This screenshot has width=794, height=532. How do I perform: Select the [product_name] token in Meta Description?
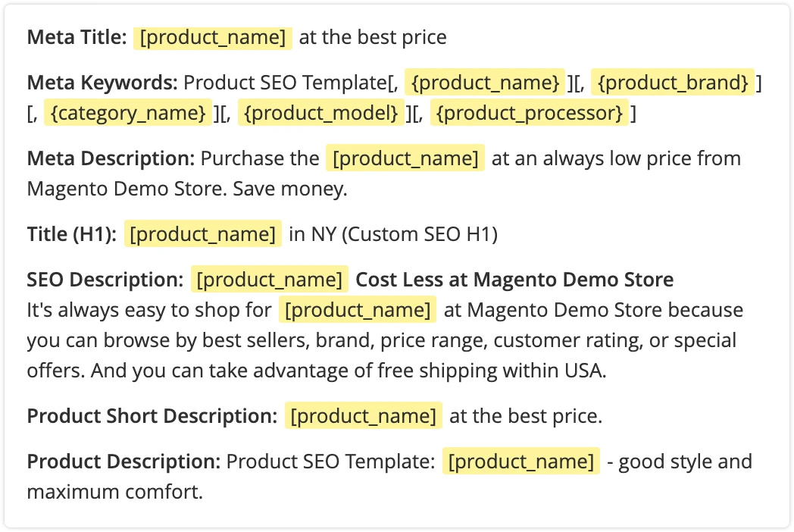click(406, 158)
